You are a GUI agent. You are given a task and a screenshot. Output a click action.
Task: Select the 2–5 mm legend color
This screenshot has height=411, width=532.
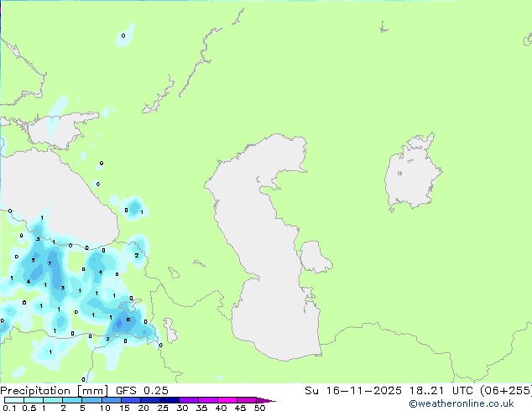click(72, 400)
